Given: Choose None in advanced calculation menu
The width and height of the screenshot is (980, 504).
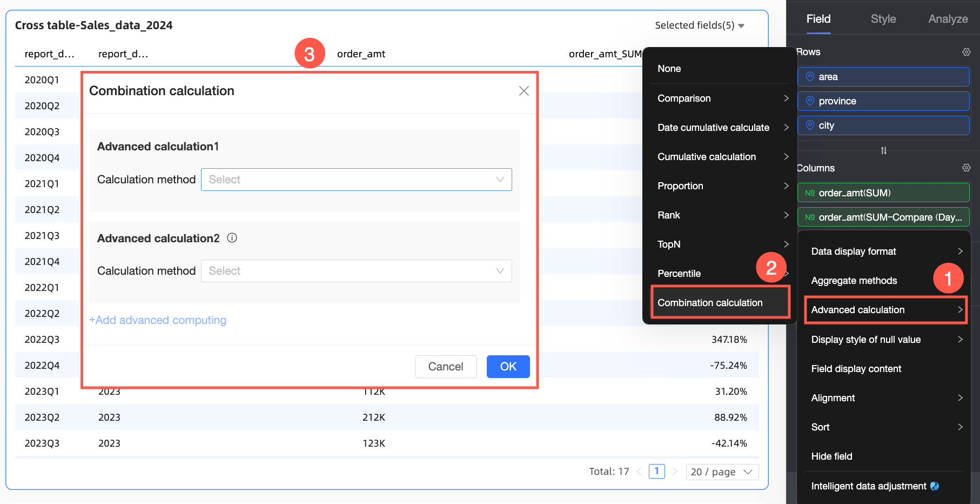Looking at the screenshot, I should click(720, 69).
